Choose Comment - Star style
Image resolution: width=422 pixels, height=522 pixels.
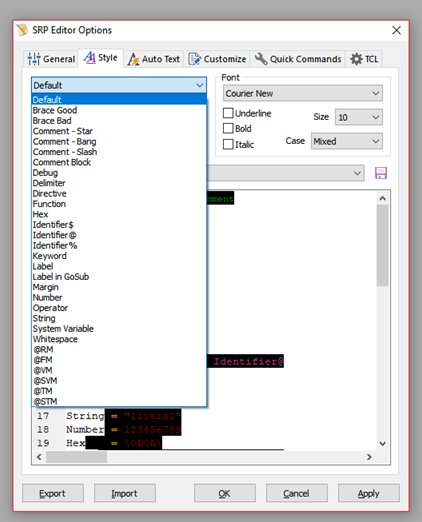119,131
